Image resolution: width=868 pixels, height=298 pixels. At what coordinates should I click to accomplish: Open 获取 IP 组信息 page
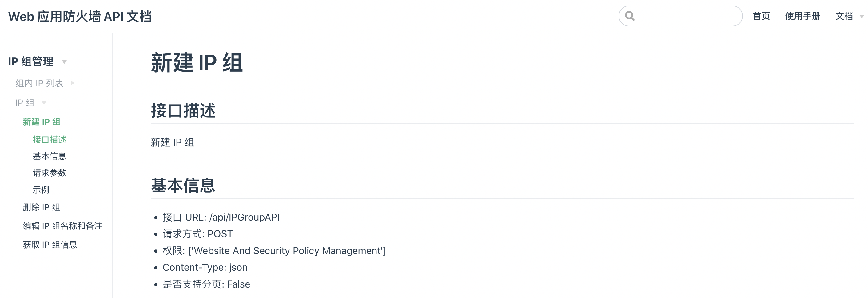(50, 245)
